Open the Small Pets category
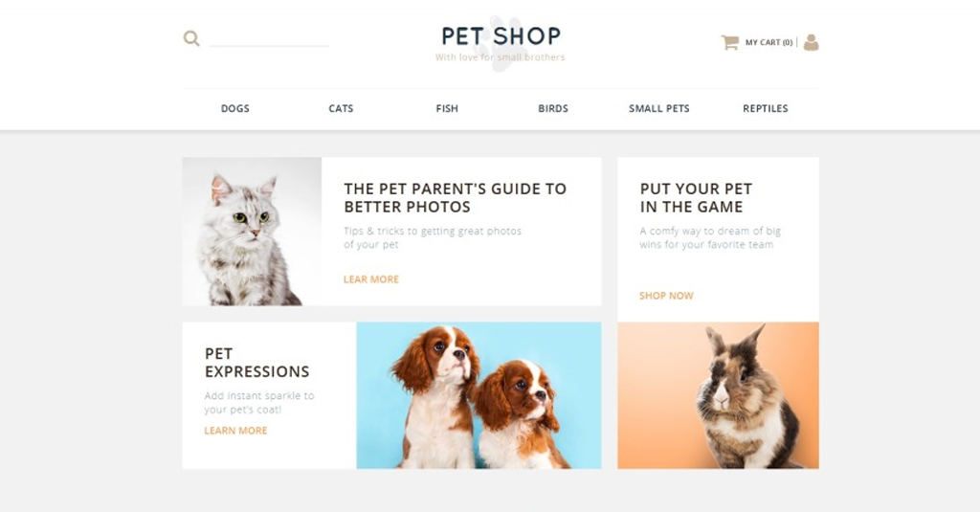This screenshot has width=980, height=512. 658,108
